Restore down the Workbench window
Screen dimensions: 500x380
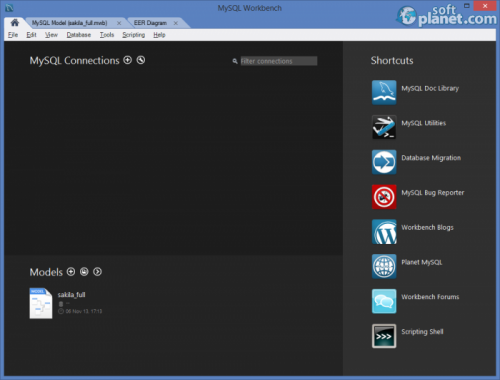pyautogui.click(x=467, y=5)
